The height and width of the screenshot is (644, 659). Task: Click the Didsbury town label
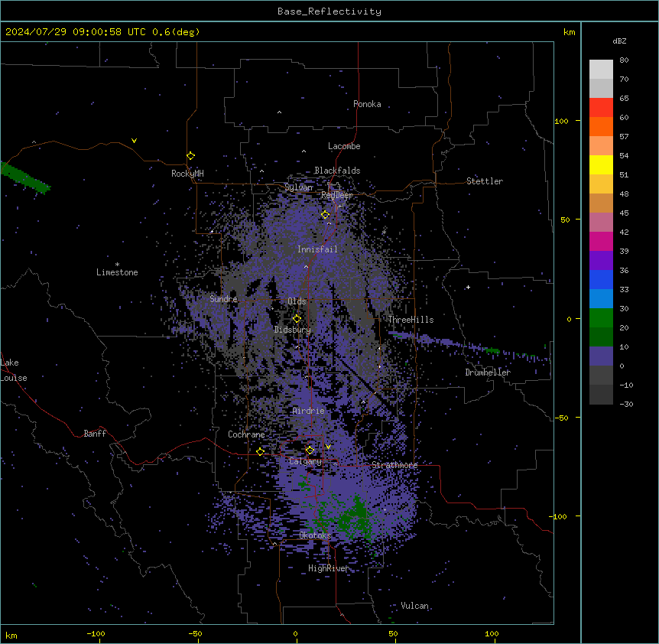tap(293, 330)
